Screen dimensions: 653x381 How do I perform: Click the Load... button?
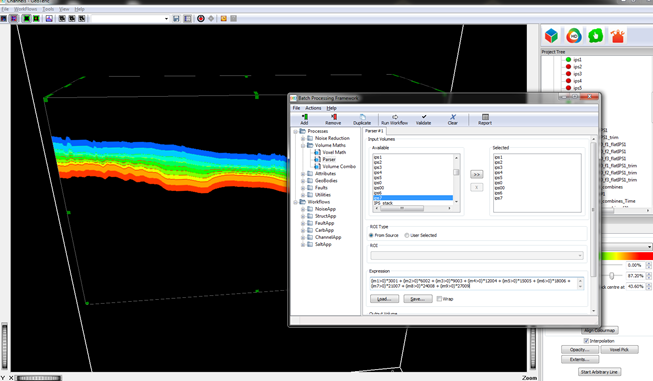pos(384,299)
